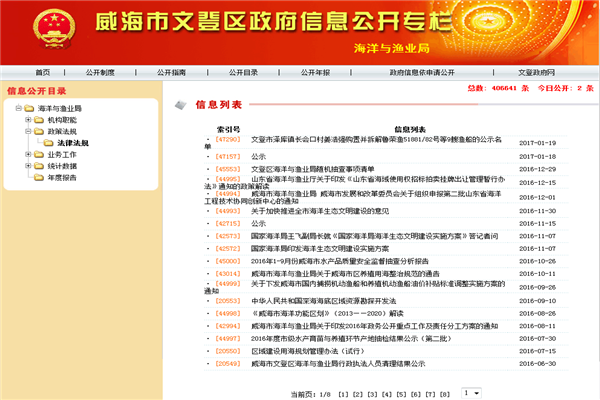Click the 机构职能 folder icon

(38, 119)
